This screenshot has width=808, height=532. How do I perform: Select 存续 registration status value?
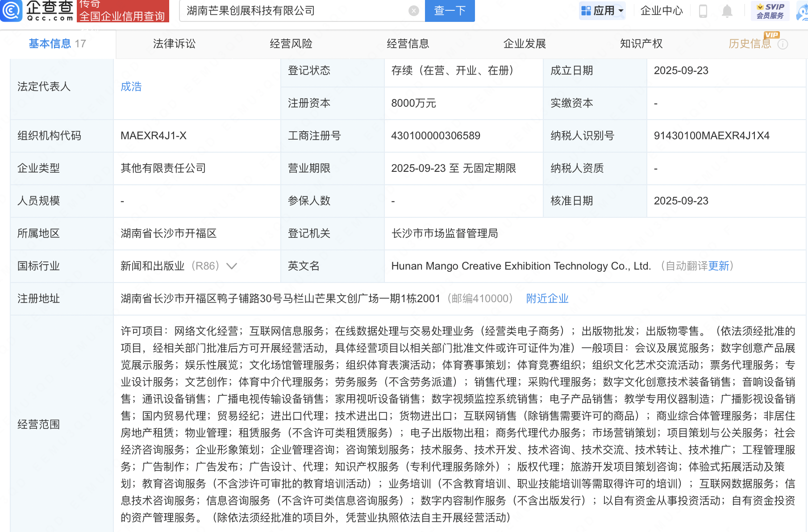(x=452, y=71)
